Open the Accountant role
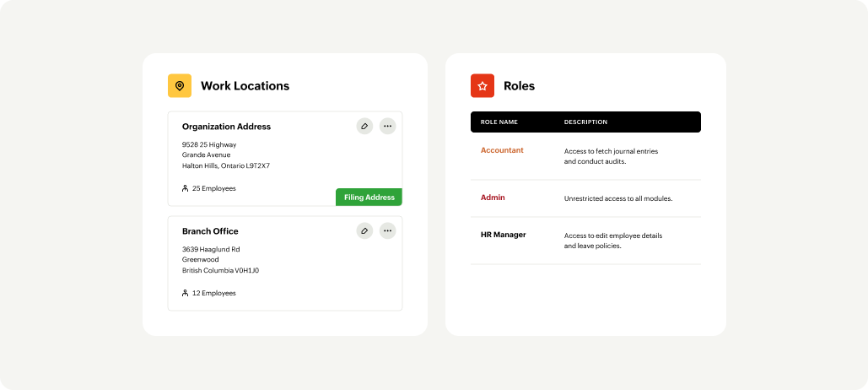Viewport: 868px width, 390px height. (502, 150)
